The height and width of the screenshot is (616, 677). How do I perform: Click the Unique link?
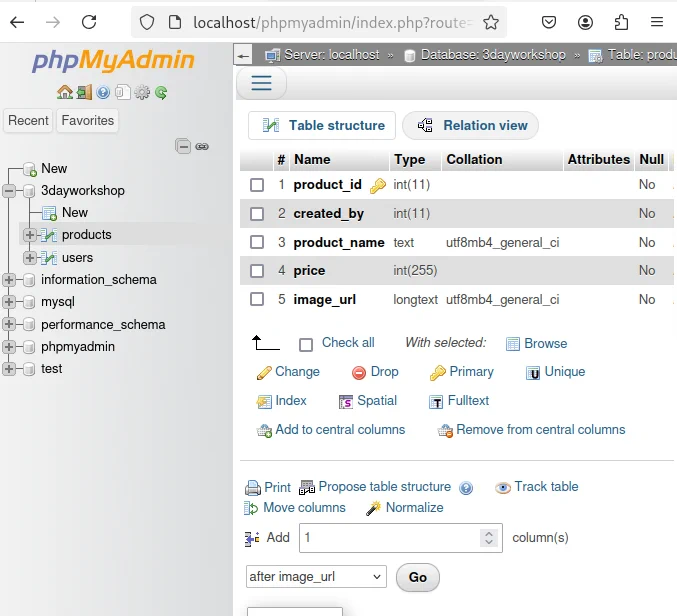565,372
